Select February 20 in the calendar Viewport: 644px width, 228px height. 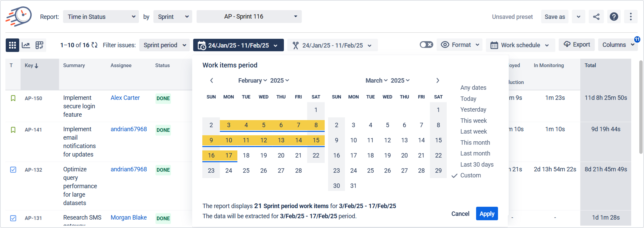[x=281, y=155]
